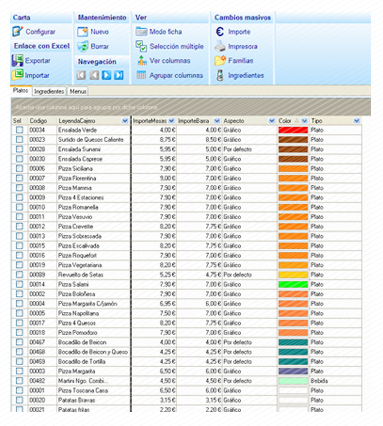Screen dimensions: 383x426
Task: Open the Color column filter dropdown
Action: [x=304, y=121]
